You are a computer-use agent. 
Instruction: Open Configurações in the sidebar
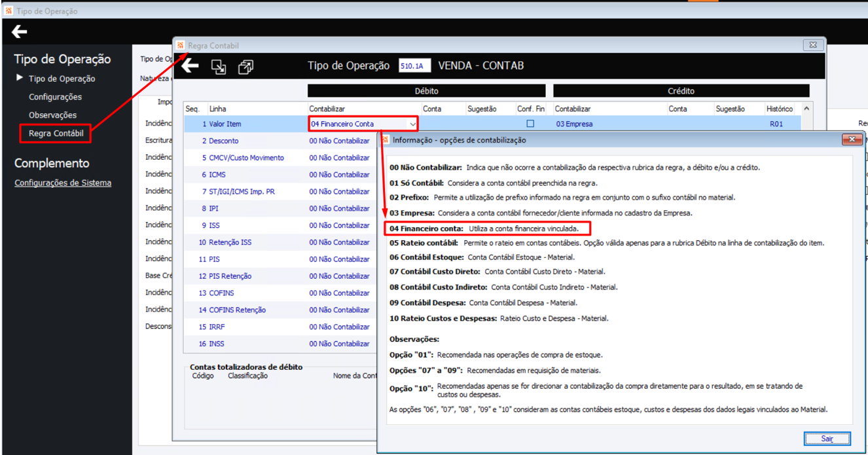(x=56, y=97)
